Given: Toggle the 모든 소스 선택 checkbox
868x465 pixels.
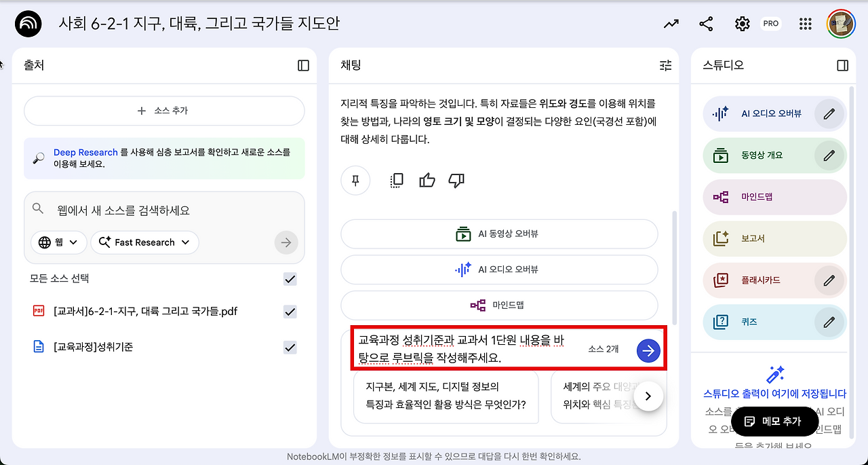Looking at the screenshot, I should point(290,279).
